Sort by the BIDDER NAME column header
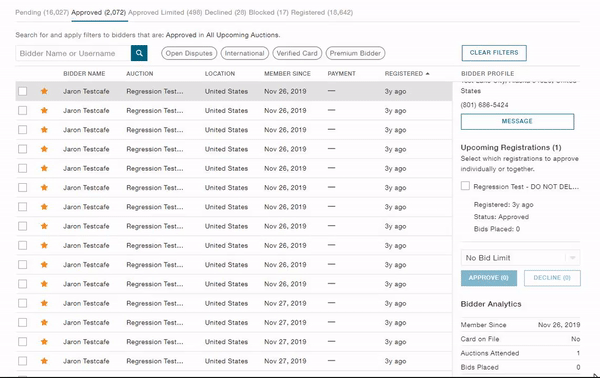This screenshot has height=378, width=600. (84, 73)
